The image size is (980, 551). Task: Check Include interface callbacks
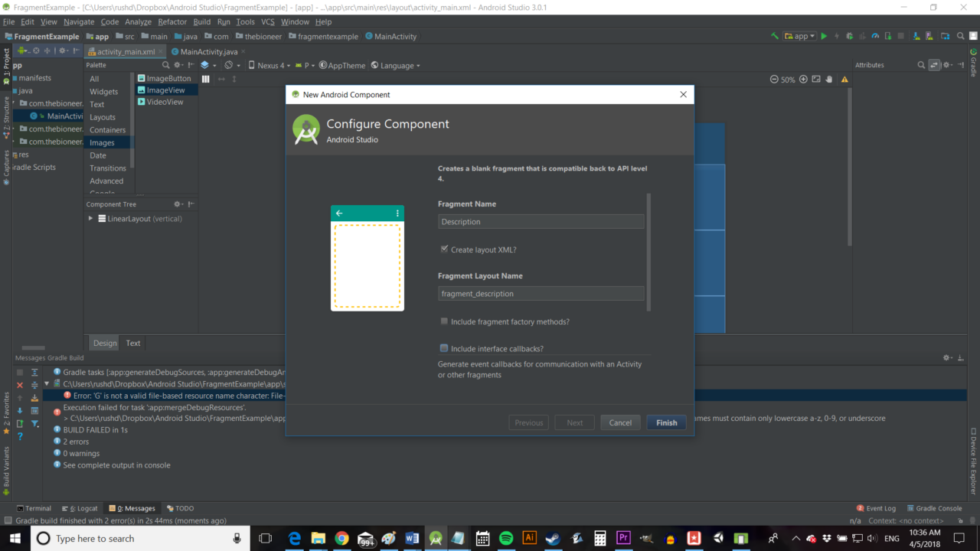click(x=444, y=347)
